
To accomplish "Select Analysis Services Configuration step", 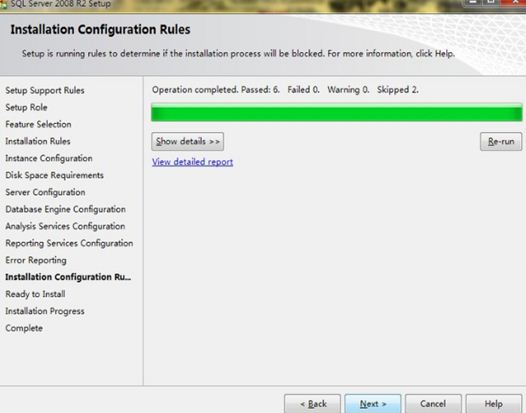I will pos(65,226).
